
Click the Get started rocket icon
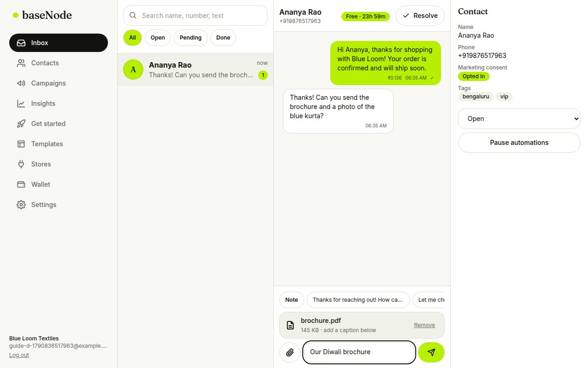tap(21, 124)
